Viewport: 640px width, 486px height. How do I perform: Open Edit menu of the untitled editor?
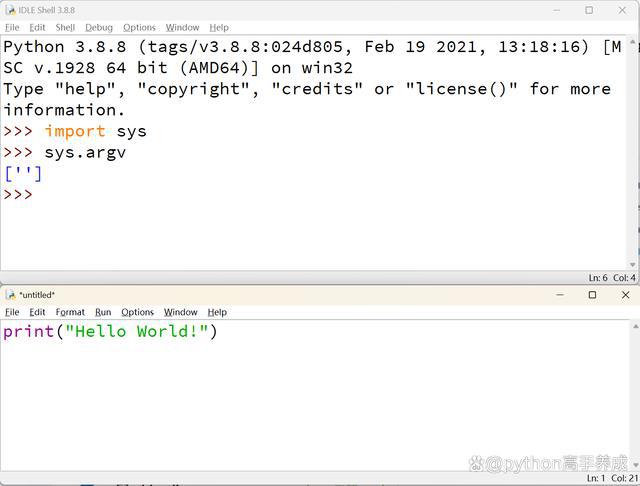coord(37,312)
